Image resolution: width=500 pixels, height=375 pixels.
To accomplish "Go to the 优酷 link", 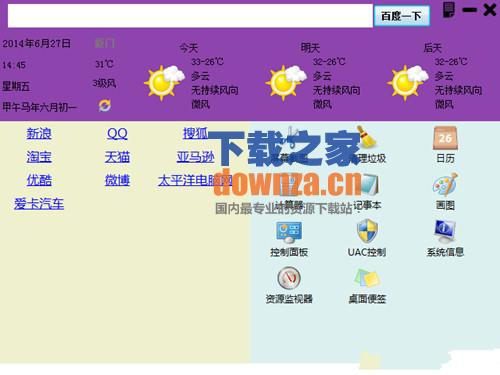I will (x=39, y=180).
